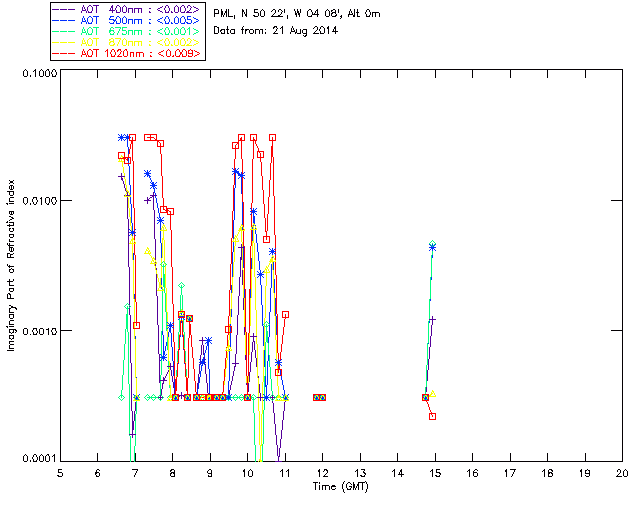The image size is (640, 512).
Task: Click the 0.0100 y-axis tick label
Action: 38,201
